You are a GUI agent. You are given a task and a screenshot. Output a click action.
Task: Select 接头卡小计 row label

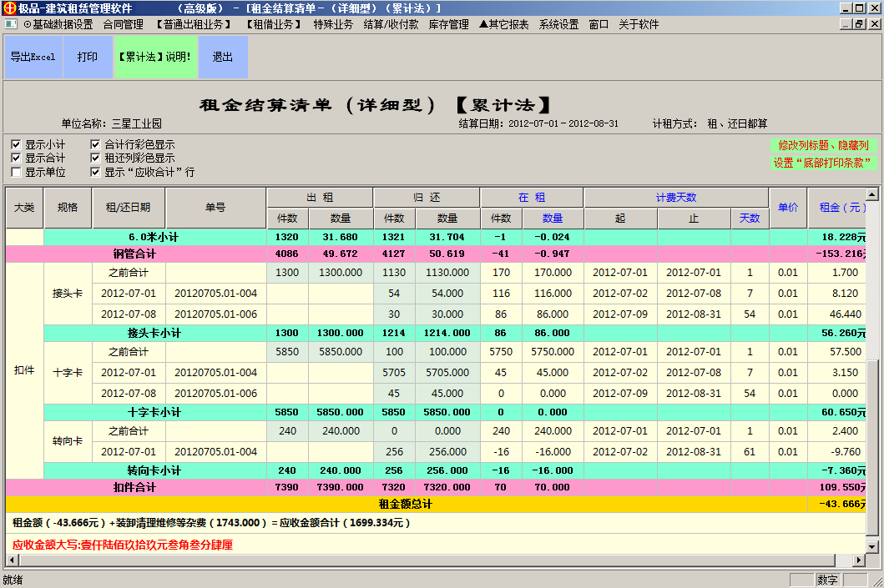point(154,333)
